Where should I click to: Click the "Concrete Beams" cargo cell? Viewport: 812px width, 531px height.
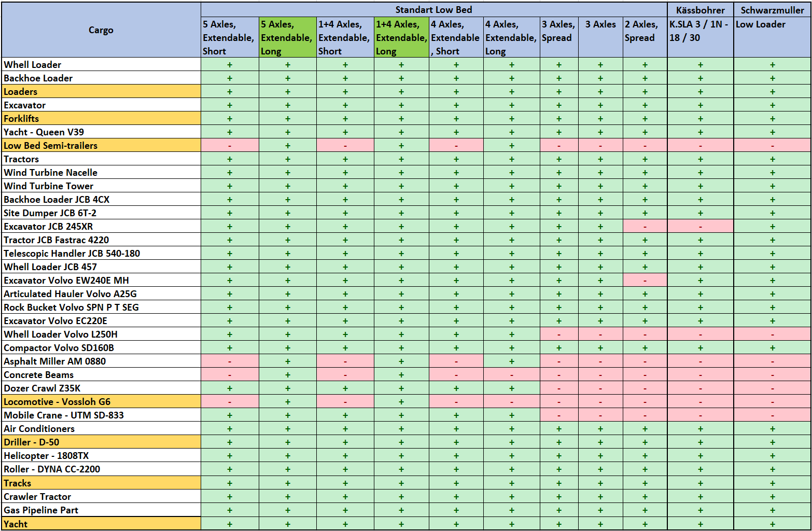[101, 375]
